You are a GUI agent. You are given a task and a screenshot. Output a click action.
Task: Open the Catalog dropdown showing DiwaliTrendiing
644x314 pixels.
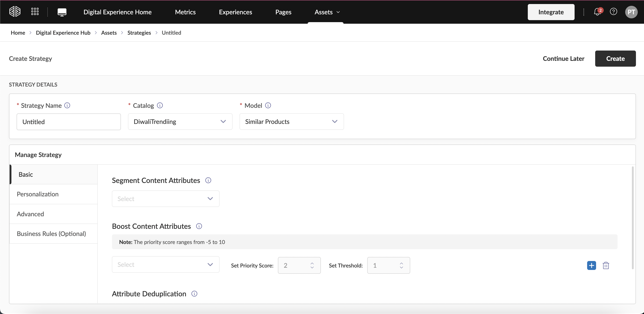click(x=180, y=122)
